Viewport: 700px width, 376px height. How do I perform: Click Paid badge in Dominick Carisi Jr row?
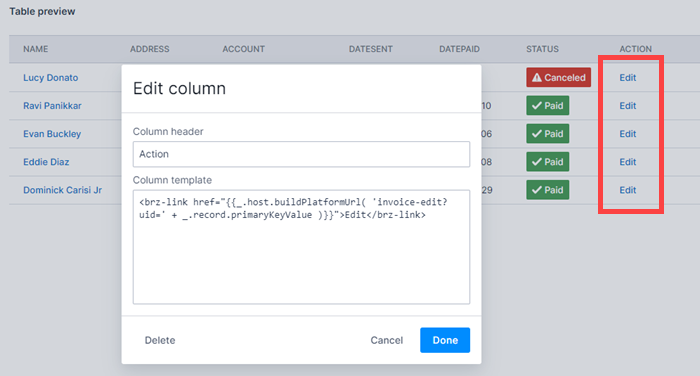(x=548, y=190)
